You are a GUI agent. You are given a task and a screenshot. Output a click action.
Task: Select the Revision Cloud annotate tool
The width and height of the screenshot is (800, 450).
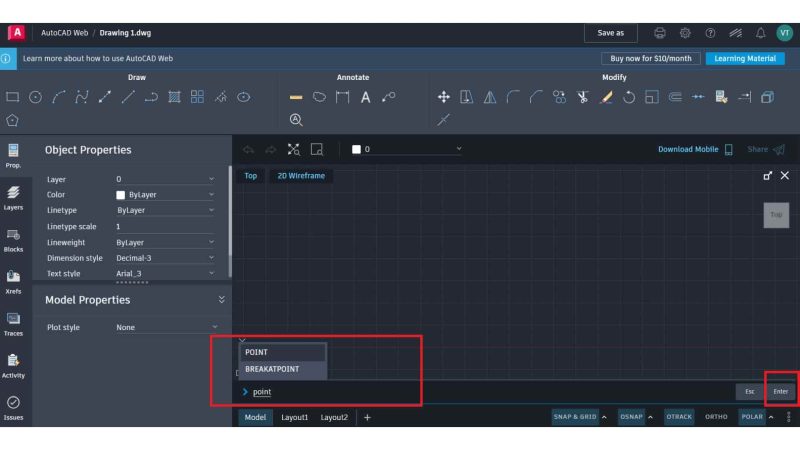pos(319,97)
